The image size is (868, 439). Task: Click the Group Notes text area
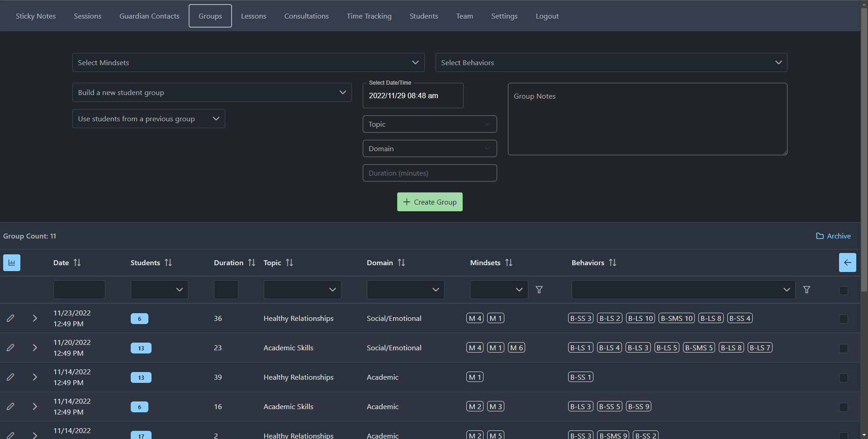pos(647,119)
